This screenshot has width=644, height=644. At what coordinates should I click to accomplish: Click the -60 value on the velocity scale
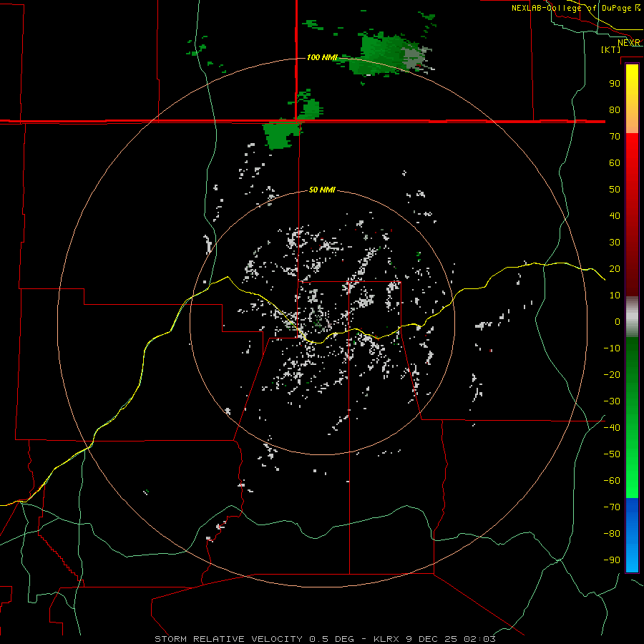point(612,481)
